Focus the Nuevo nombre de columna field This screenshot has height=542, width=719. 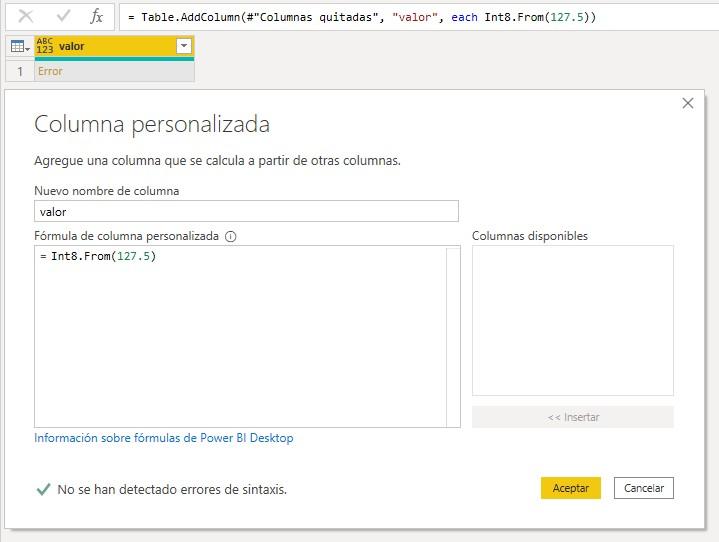[246, 211]
